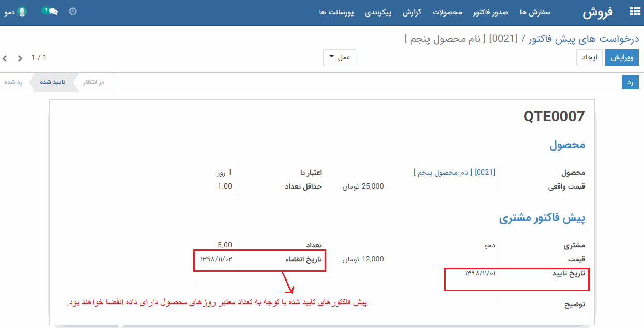Open the [0021] product link
This screenshot has height=328, width=644.
pos(455,173)
